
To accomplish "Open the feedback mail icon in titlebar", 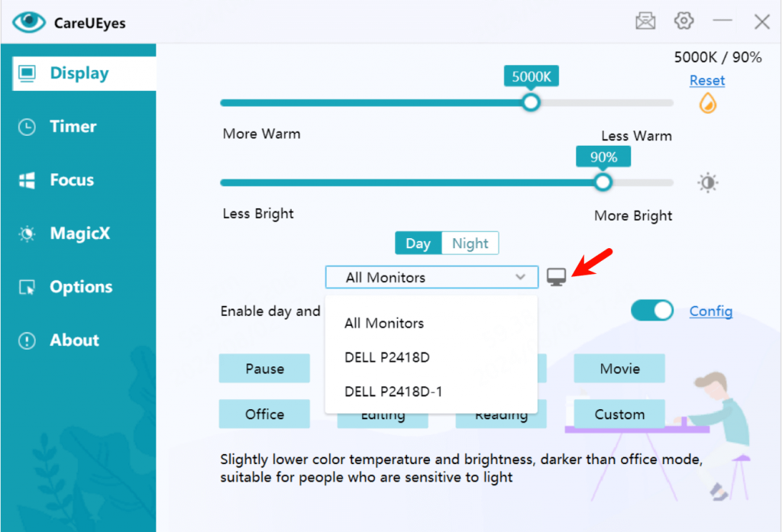I will click(x=645, y=21).
